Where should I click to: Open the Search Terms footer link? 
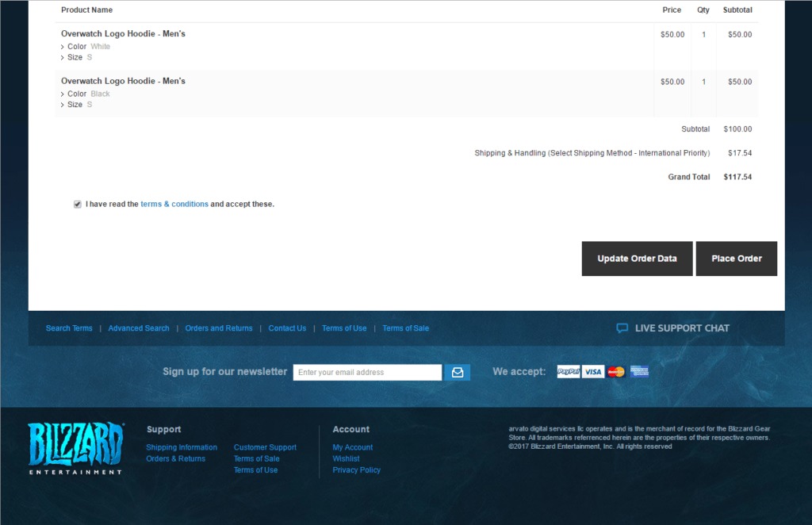pos(69,328)
